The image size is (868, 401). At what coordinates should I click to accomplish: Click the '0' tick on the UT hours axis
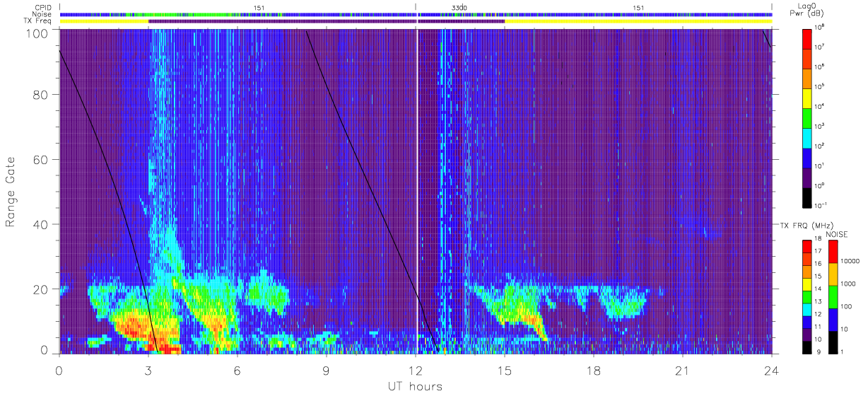click(59, 371)
